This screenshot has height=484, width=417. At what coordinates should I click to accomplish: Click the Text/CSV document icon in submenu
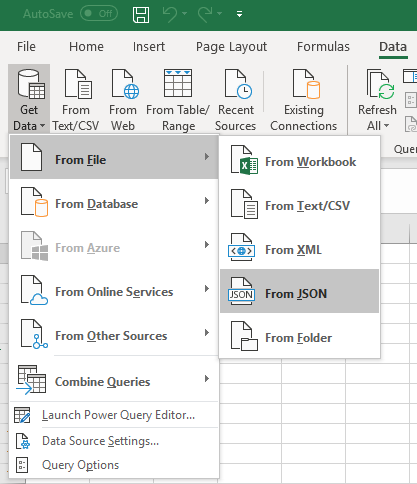click(244, 204)
